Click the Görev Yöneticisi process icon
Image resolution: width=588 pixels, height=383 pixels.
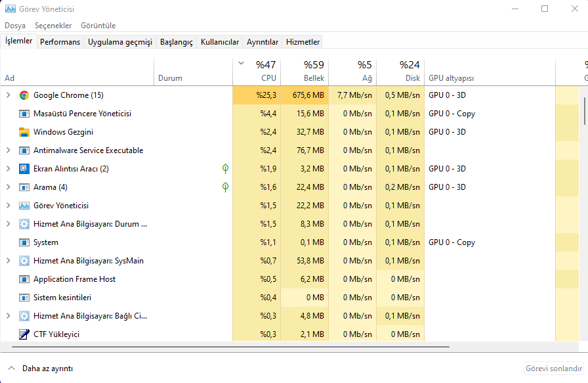tap(24, 206)
